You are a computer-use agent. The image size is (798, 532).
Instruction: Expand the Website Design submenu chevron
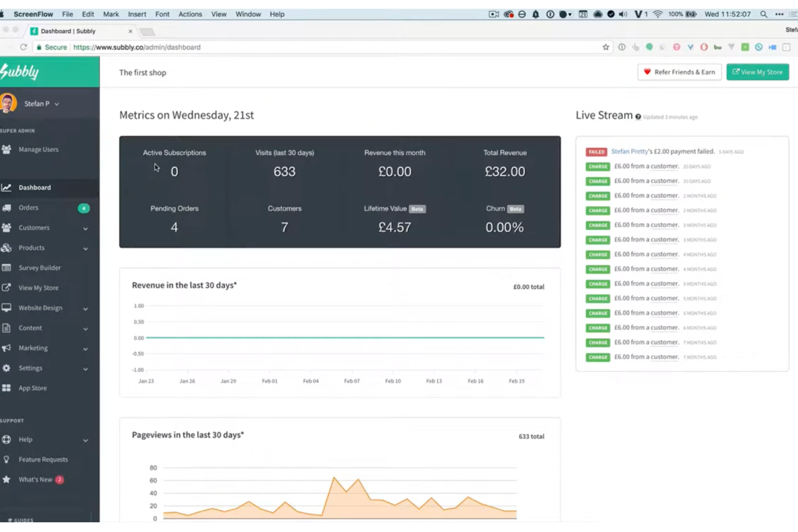point(85,309)
